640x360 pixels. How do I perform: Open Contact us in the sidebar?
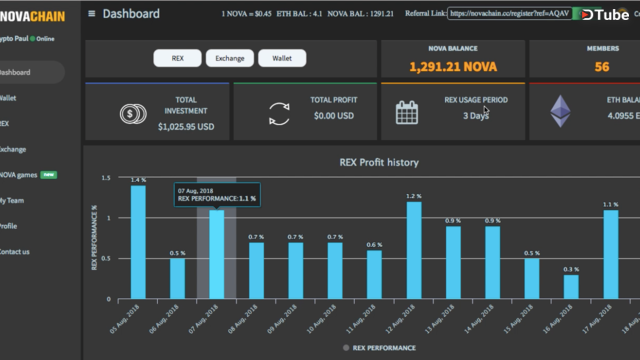[15, 252]
